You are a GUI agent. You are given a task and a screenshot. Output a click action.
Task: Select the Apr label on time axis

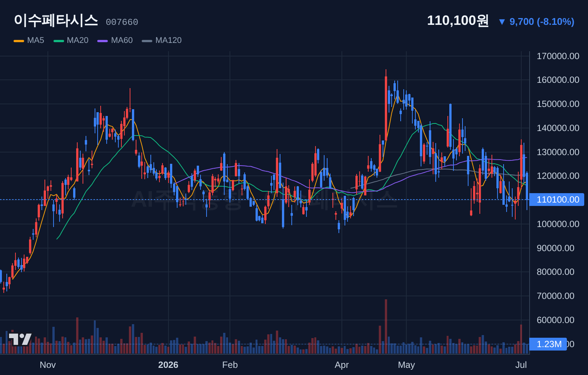coord(342,365)
